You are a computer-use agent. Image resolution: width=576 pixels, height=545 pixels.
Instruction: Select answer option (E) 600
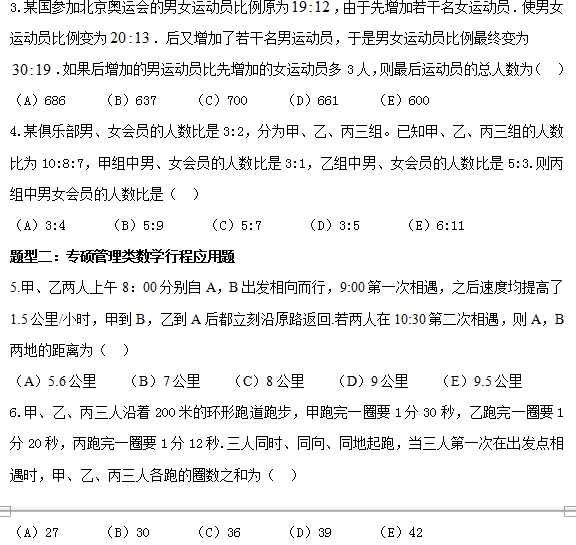404,100
